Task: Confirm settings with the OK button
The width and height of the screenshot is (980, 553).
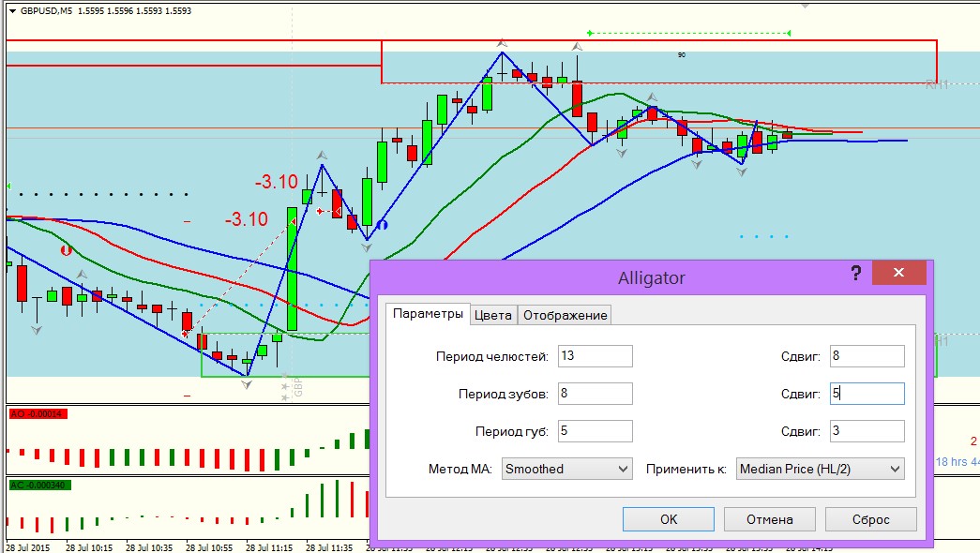Action: [668, 519]
